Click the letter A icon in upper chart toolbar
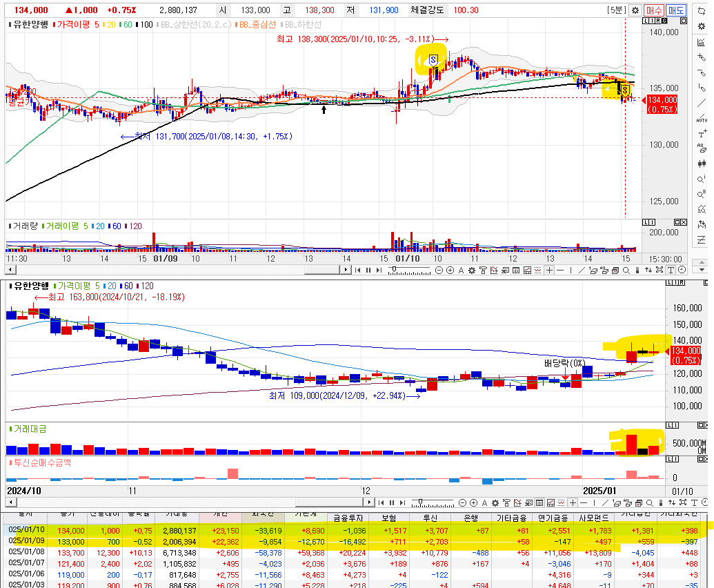This screenshot has height=588, width=714. (x=461, y=271)
